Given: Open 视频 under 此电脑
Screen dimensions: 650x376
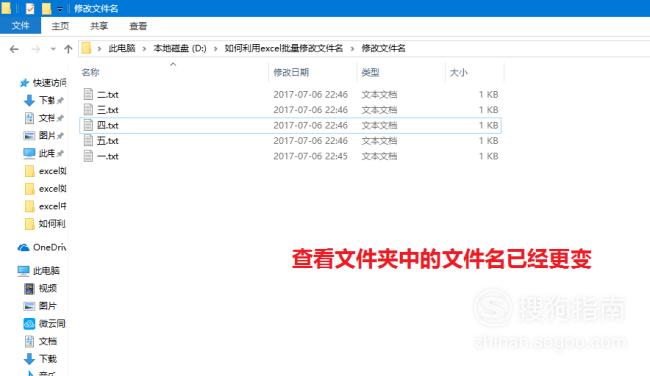Looking at the screenshot, I should pyautogui.click(x=48, y=288).
